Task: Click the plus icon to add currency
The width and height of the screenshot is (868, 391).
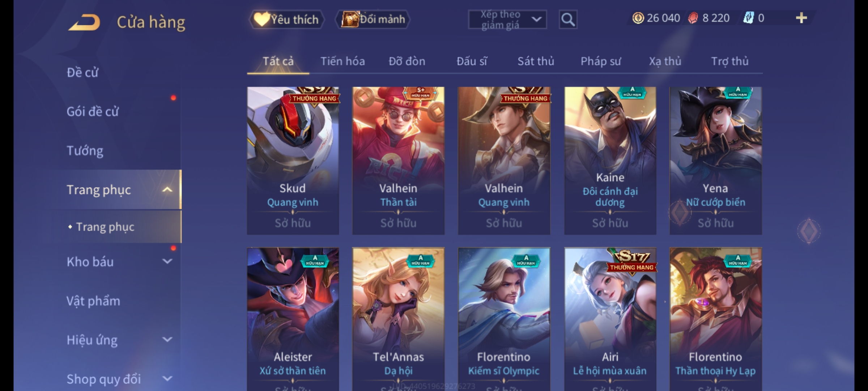Action: (801, 18)
